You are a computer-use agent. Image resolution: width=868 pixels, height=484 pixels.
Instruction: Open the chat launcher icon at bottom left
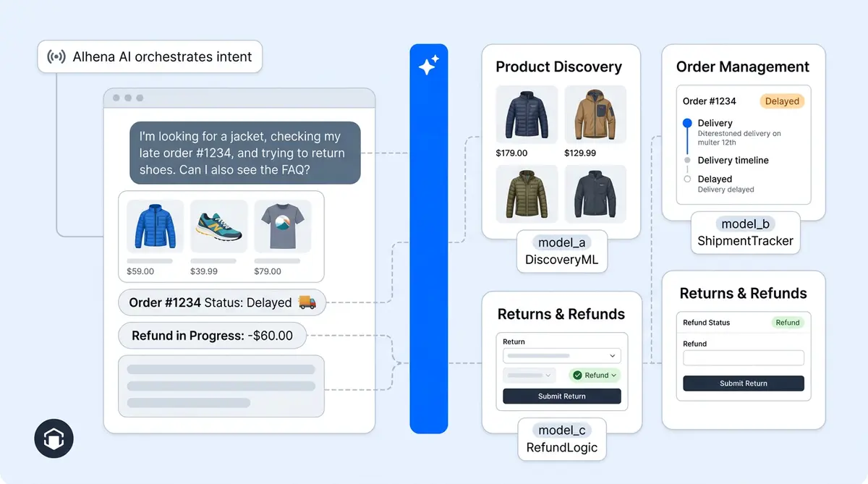point(54,438)
